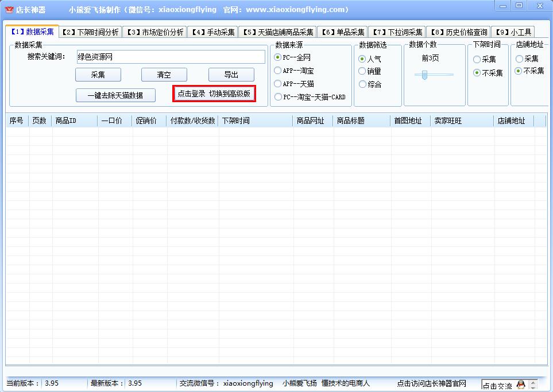Close the 店长神器 window

point(540,6)
